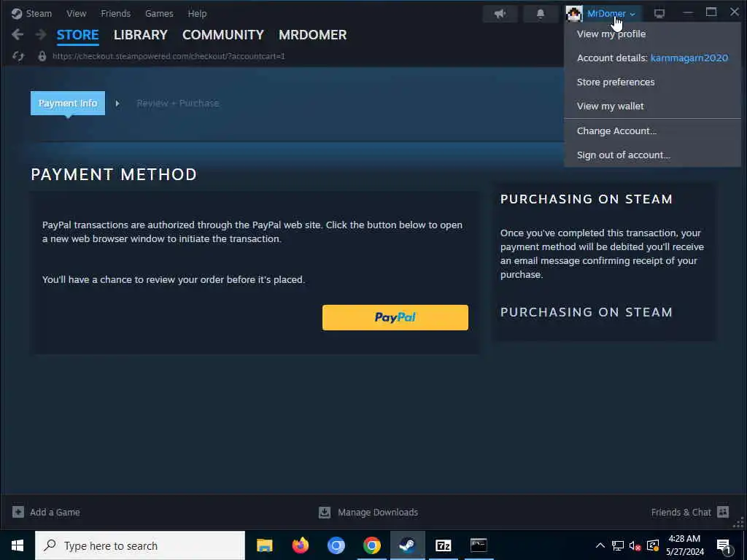Click the security warning tray icon
The image size is (747, 560).
coord(653,545)
